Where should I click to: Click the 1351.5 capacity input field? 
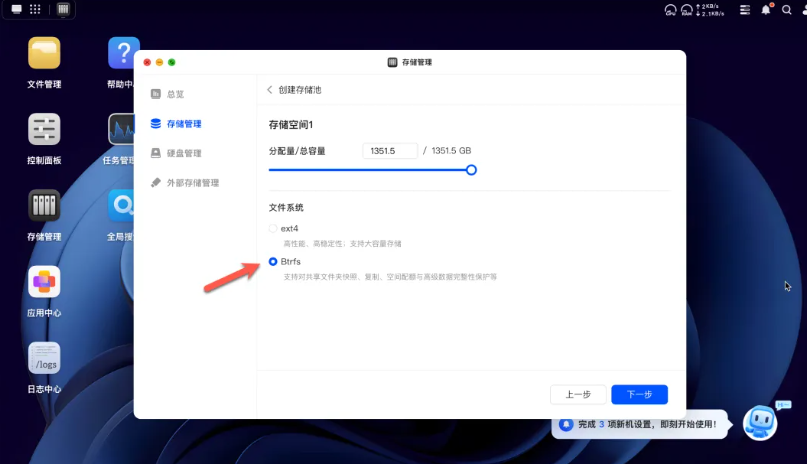[390, 151]
